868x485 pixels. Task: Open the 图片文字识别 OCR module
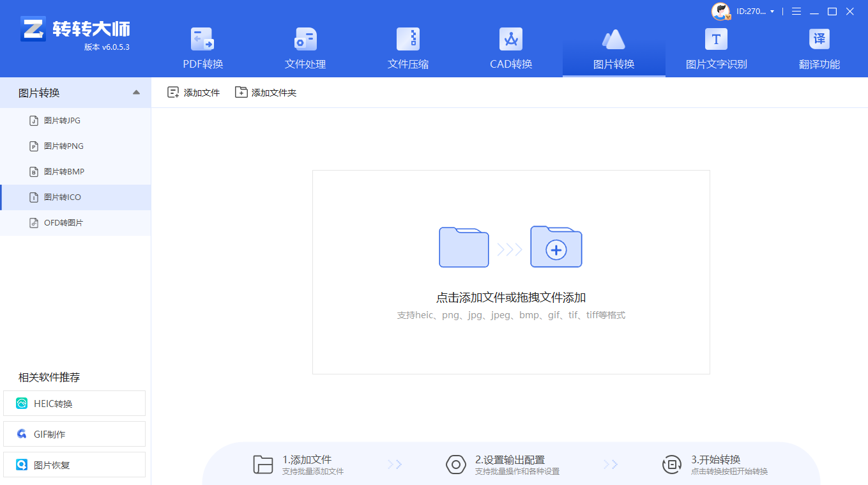pyautogui.click(x=716, y=40)
